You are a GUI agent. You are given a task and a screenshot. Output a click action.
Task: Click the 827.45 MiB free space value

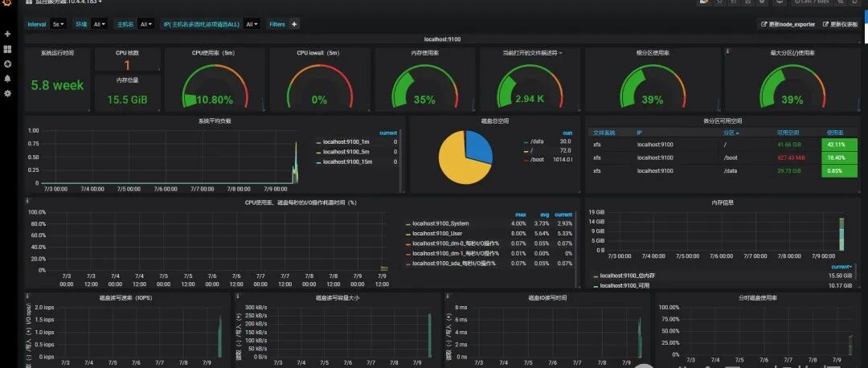pyautogui.click(x=792, y=157)
